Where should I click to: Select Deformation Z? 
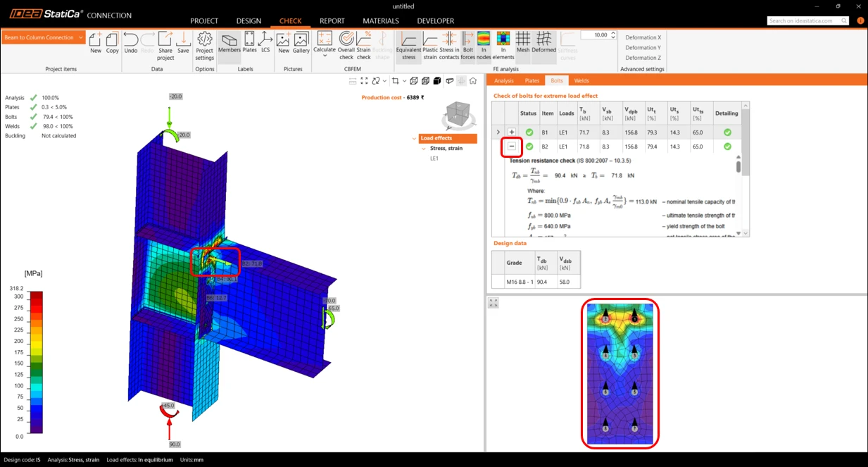pos(643,58)
